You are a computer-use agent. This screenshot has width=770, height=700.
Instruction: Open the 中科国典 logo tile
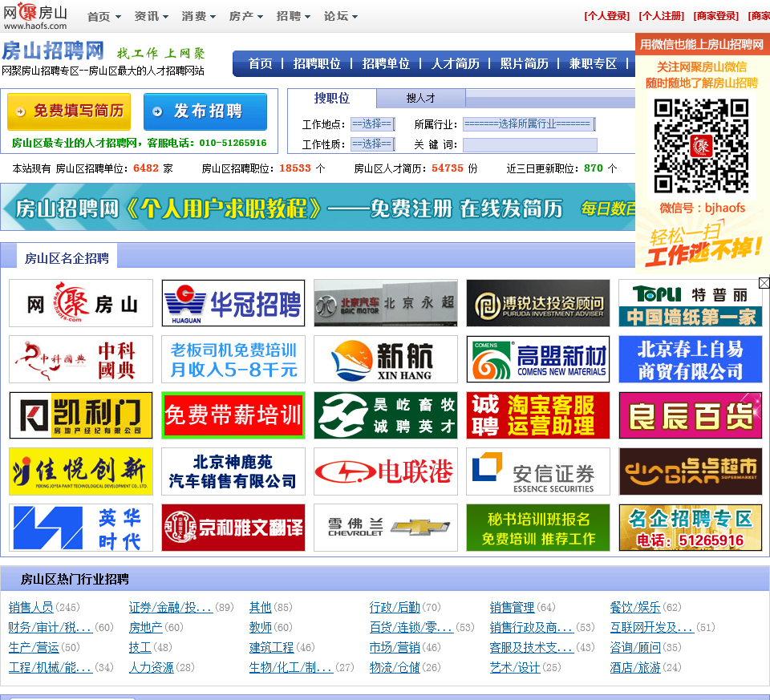point(81,359)
